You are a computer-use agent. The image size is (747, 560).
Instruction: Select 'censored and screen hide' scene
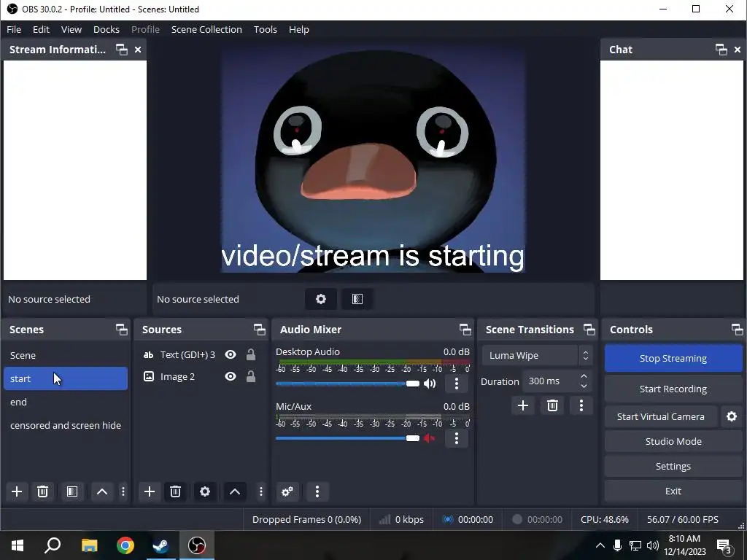[x=66, y=425]
